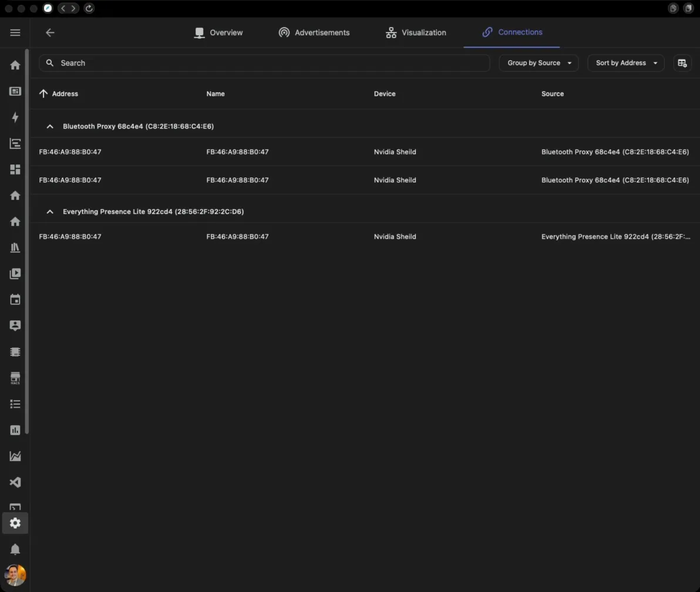Open the person card icon in sidebar
The width and height of the screenshot is (700, 592).
point(15,325)
